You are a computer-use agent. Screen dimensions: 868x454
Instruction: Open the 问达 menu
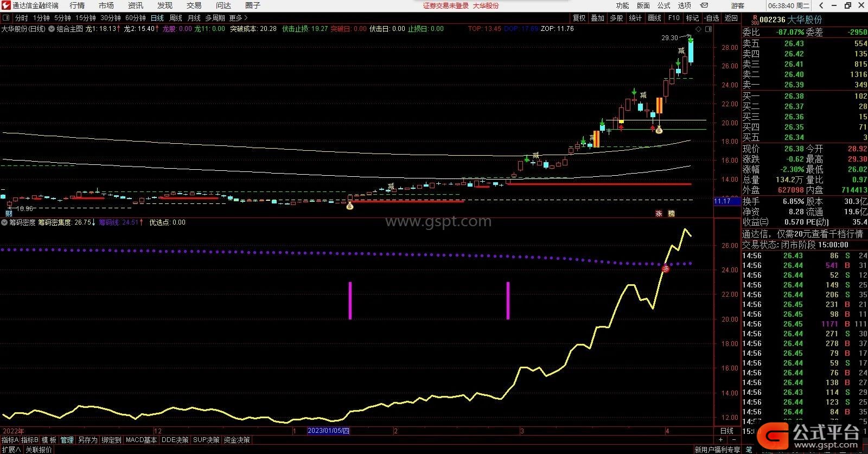(x=224, y=5)
